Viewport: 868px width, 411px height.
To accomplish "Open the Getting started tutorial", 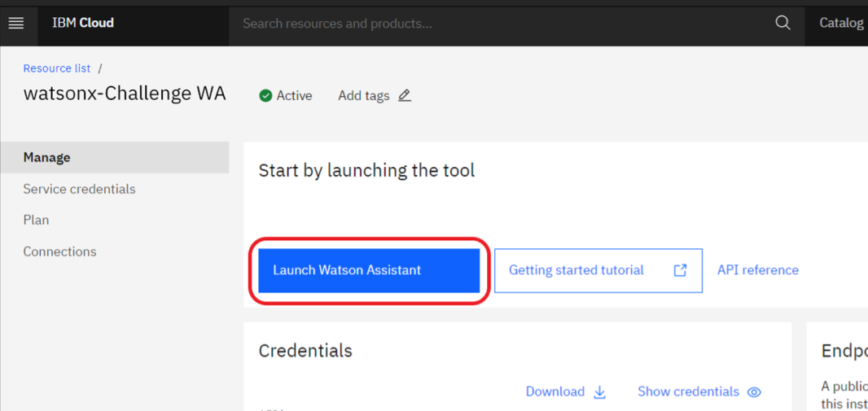I will pyautogui.click(x=598, y=270).
